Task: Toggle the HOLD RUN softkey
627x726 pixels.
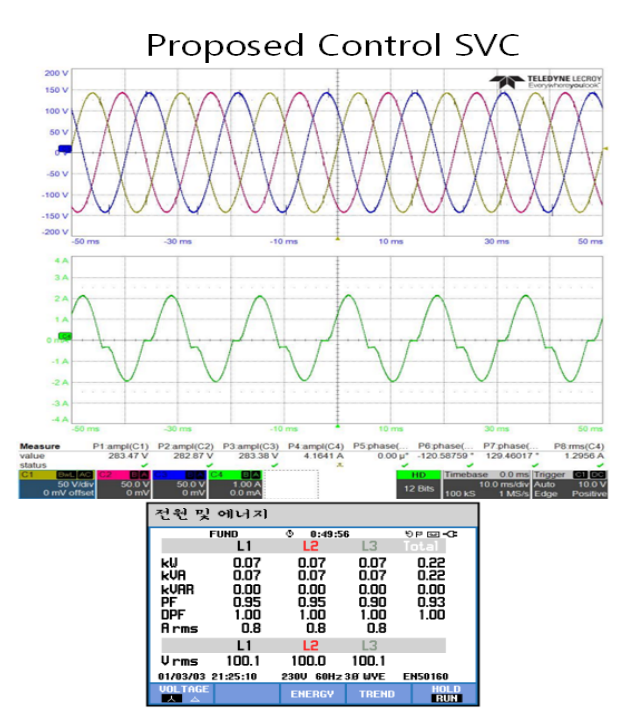Action: [445, 694]
